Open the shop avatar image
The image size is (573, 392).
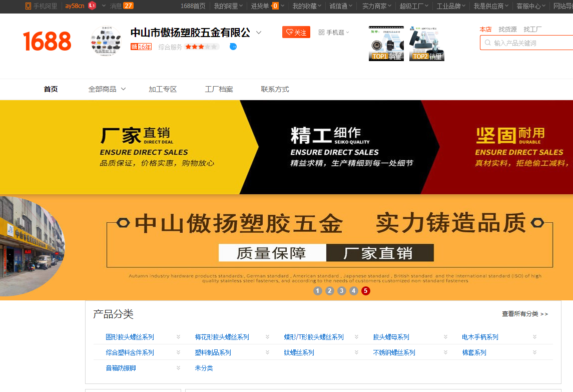click(106, 41)
